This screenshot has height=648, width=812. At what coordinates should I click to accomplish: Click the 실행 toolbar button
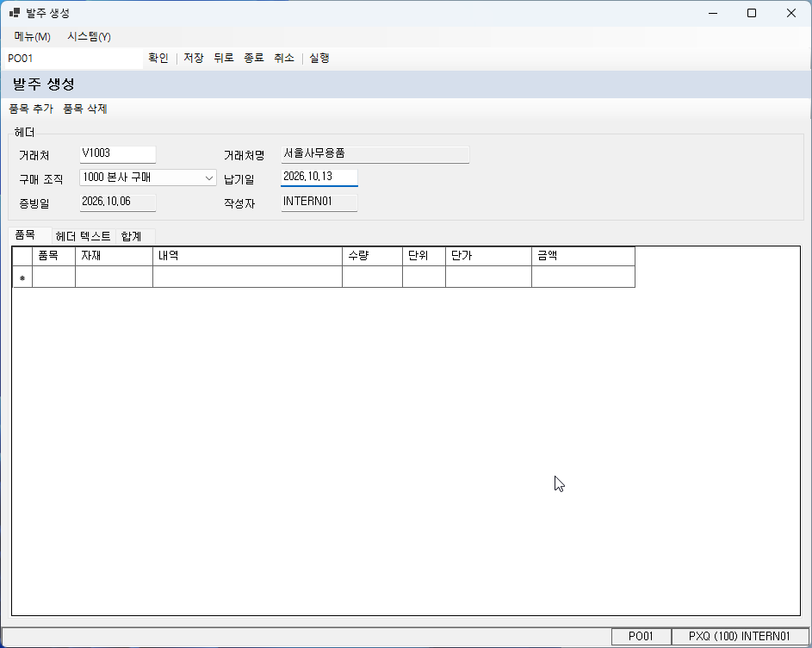(319, 58)
